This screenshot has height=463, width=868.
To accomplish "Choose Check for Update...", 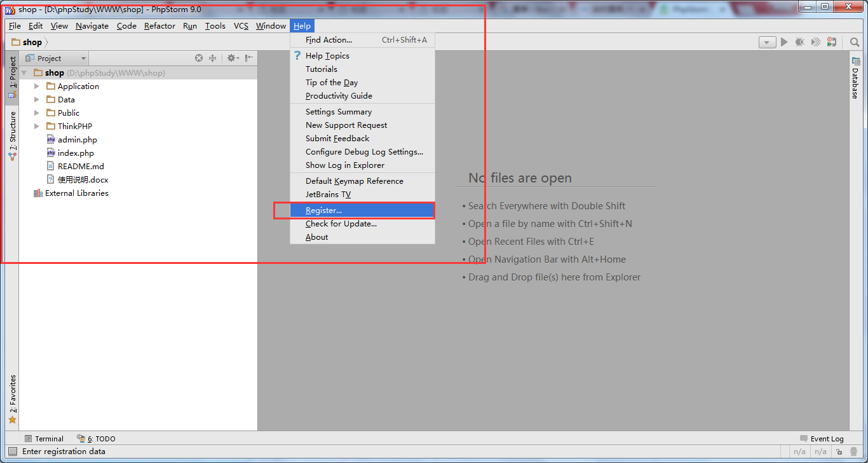I will 362,223.
